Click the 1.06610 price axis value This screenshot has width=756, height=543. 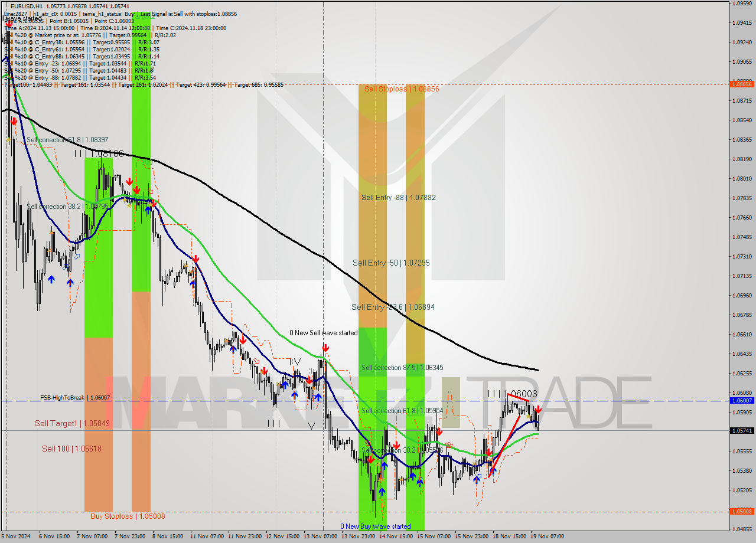(x=742, y=334)
